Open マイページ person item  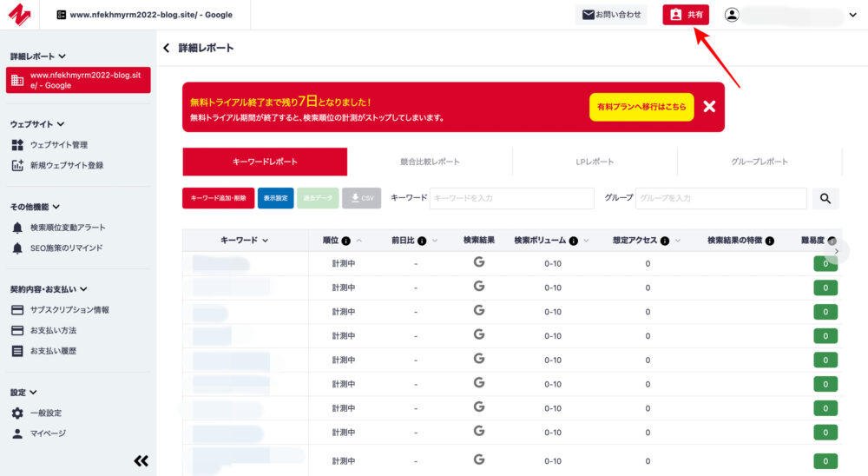(38, 433)
